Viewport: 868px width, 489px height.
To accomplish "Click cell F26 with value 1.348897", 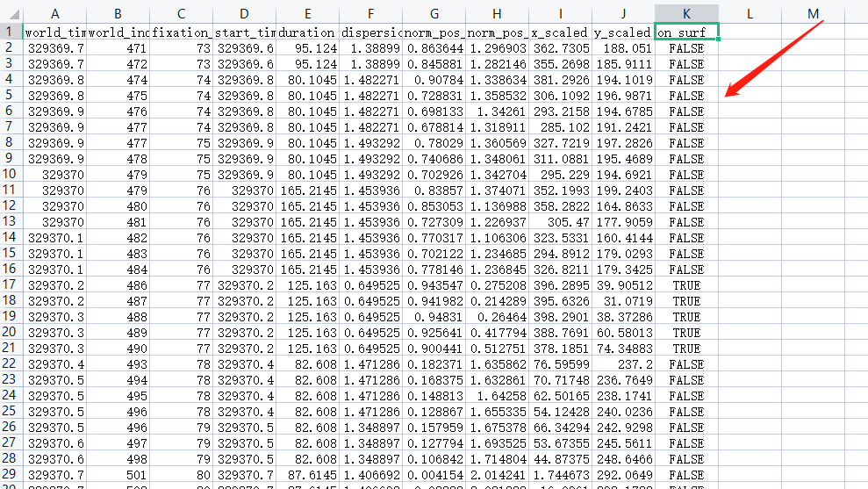I will point(370,428).
